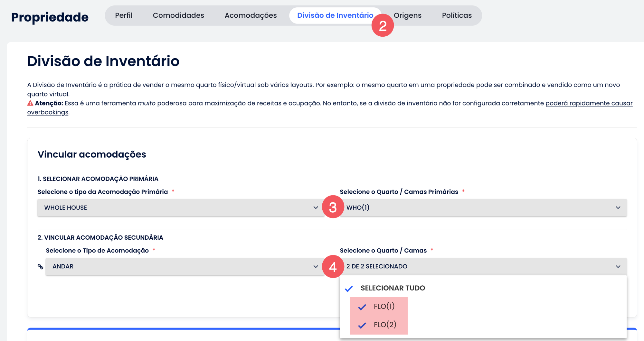Uncheck the FLO(1) option
Viewport: 644px width, 341px height.
362,307
